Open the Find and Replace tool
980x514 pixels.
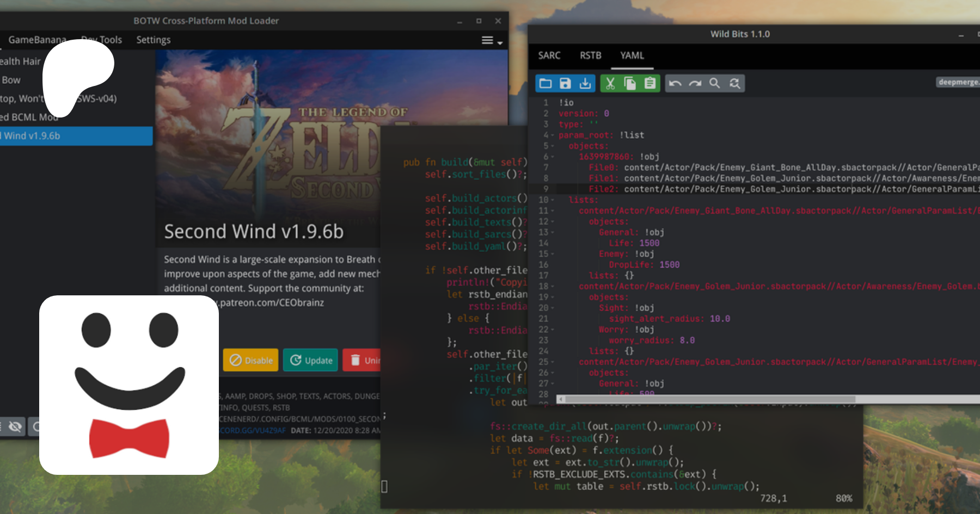[735, 83]
